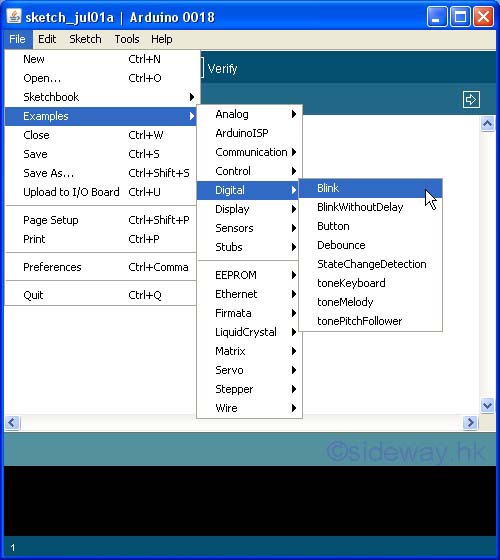Open Page Setup from File menu

(x=100, y=220)
